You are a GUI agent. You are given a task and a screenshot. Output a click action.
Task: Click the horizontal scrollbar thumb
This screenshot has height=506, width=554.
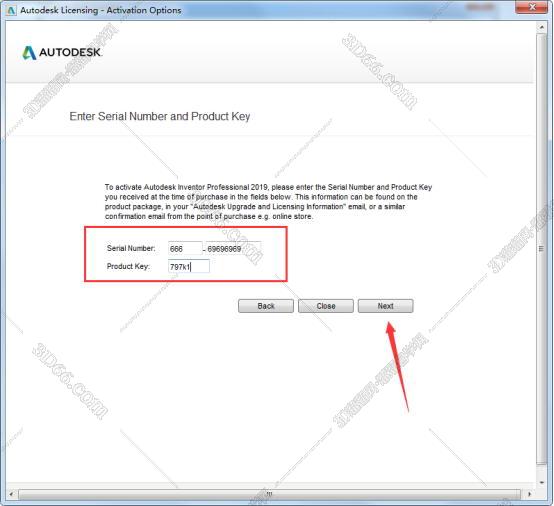click(269, 494)
